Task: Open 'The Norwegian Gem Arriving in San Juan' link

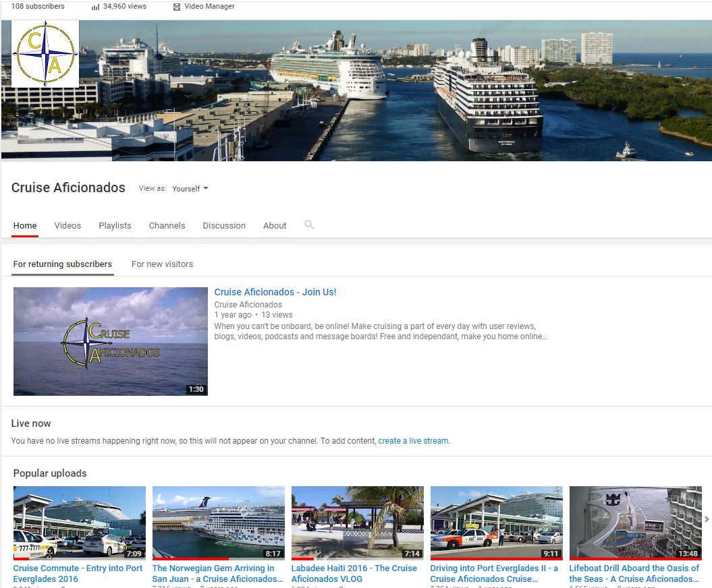Action: [x=217, y=573]
